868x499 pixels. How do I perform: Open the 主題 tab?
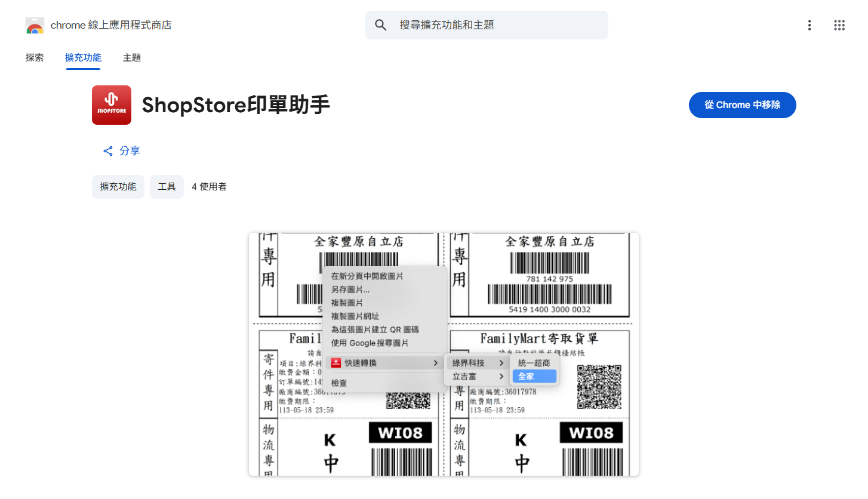tap(132, 58)
